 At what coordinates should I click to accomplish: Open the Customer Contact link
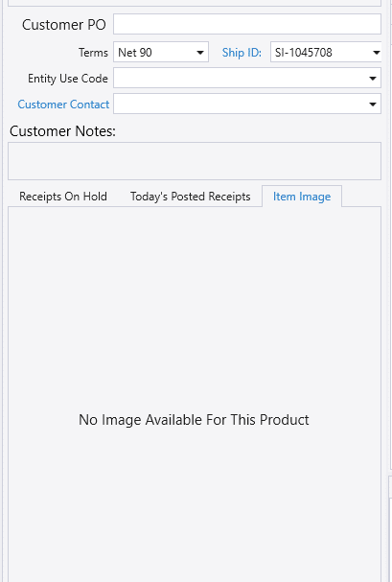(63, 105)
